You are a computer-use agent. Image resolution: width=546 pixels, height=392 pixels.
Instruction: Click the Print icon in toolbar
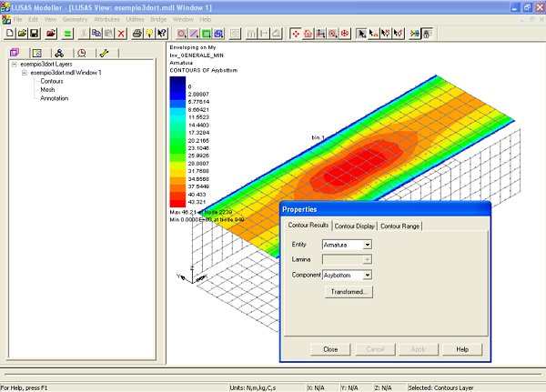click(x=136, y=34)
